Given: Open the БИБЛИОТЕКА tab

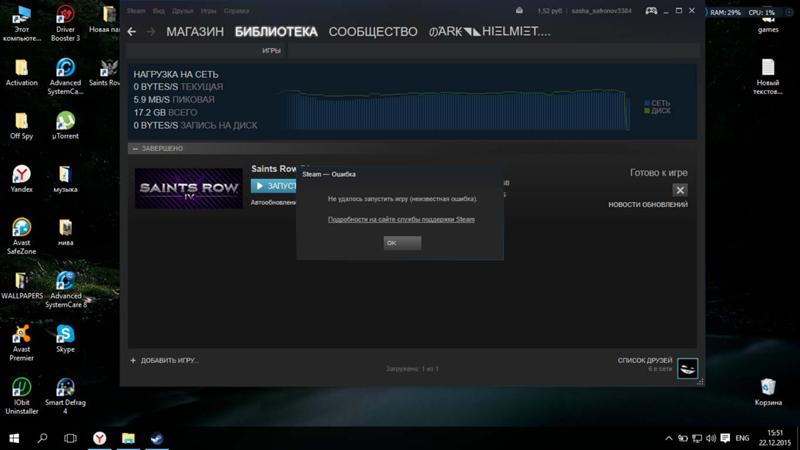Looking at the screenshot, I should [x=276, y=32].
